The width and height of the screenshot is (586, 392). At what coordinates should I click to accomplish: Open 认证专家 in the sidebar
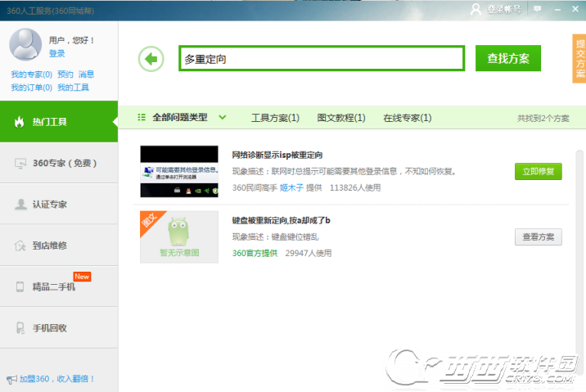(59, 204)
